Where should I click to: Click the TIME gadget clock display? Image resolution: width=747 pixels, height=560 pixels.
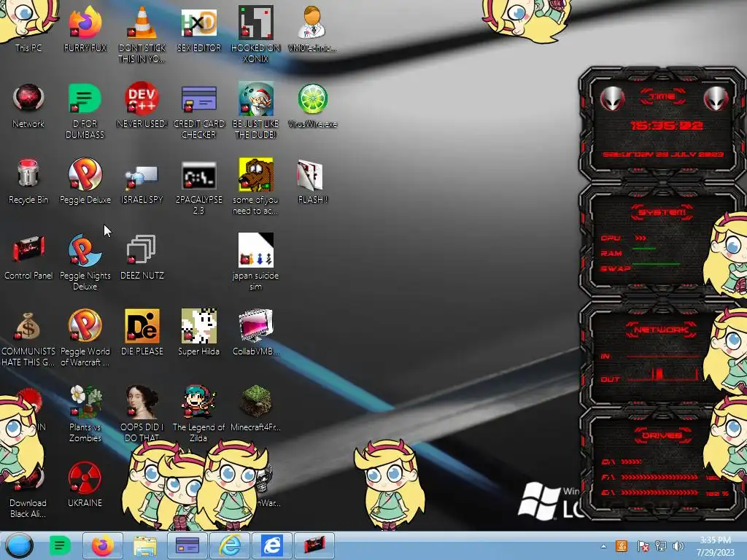666,125
